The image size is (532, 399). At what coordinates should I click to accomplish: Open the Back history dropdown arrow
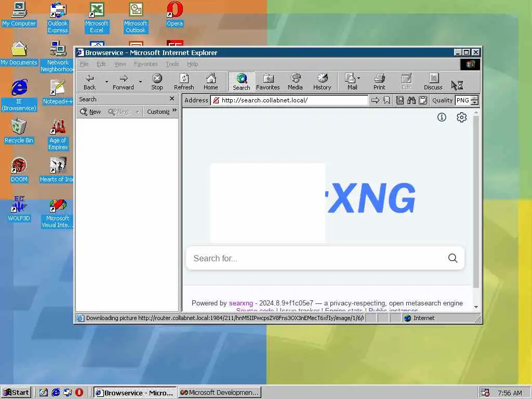[x=107, y=82]
